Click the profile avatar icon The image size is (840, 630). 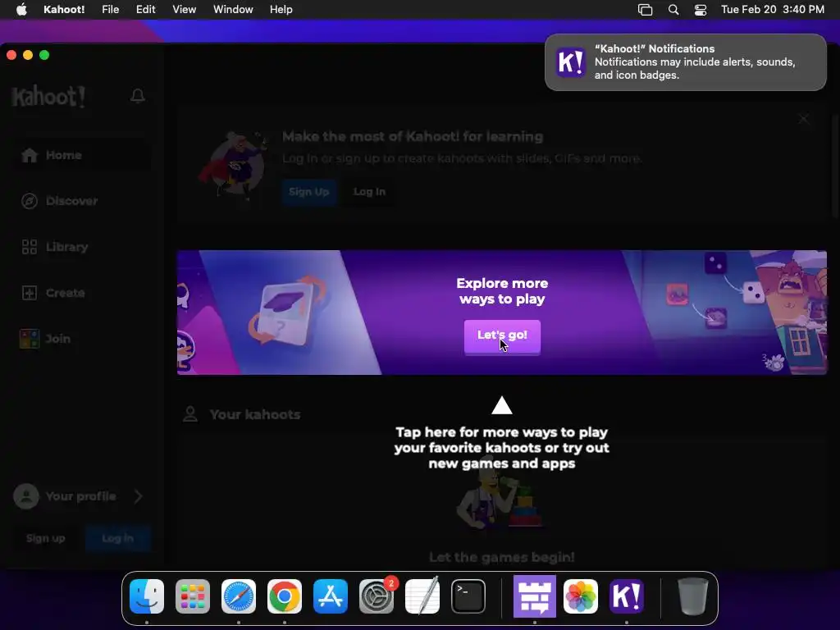click(26, 496)
